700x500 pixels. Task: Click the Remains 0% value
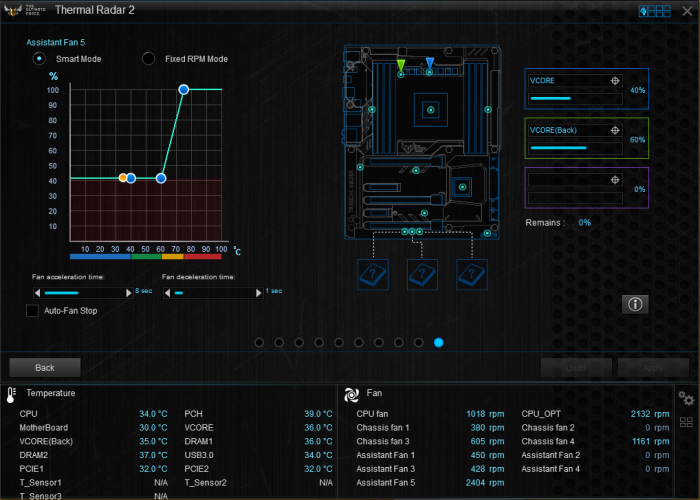[x=584, y=222]
